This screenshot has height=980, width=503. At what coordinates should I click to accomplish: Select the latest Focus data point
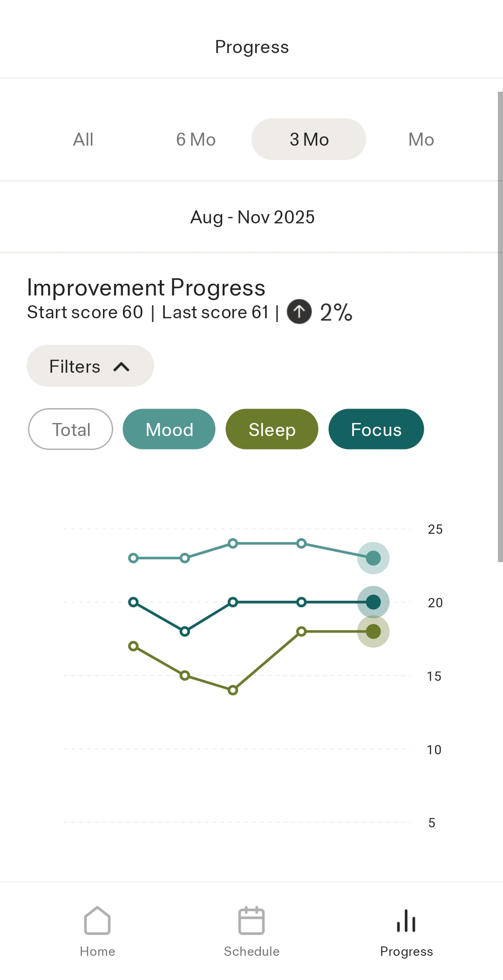click(373, 602)
